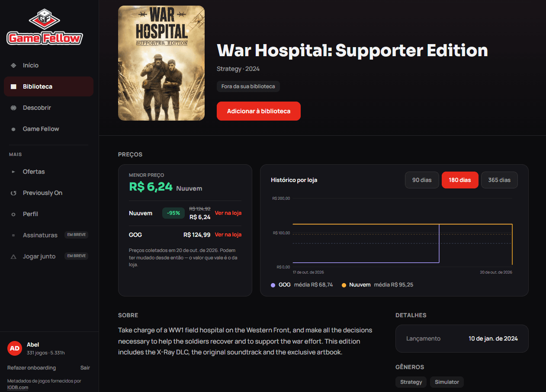The height and width of the screenshot is (392, 546).
Task: Click the Game Fellow logo
Action: (45, 27)
